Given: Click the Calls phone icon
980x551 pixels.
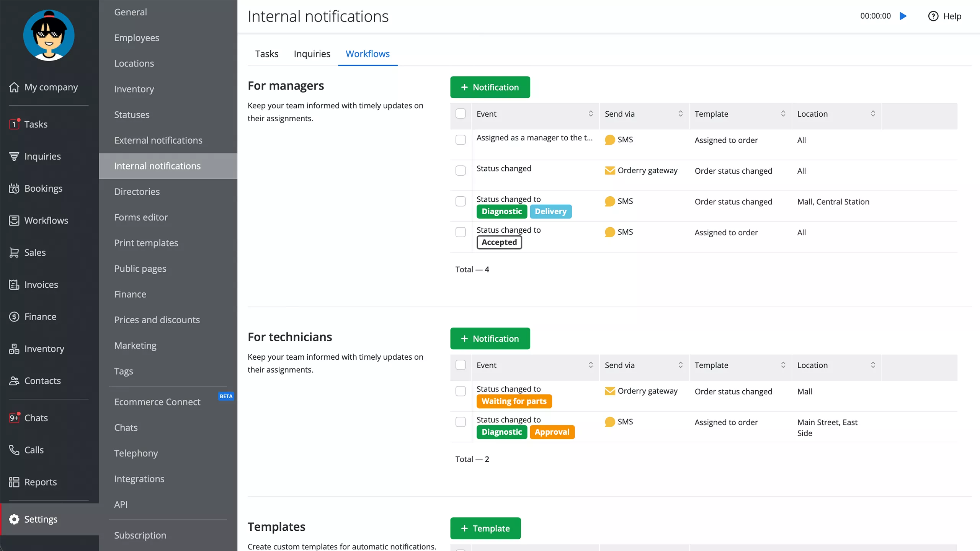Looking at the screenshot, I should click(14, 450).
